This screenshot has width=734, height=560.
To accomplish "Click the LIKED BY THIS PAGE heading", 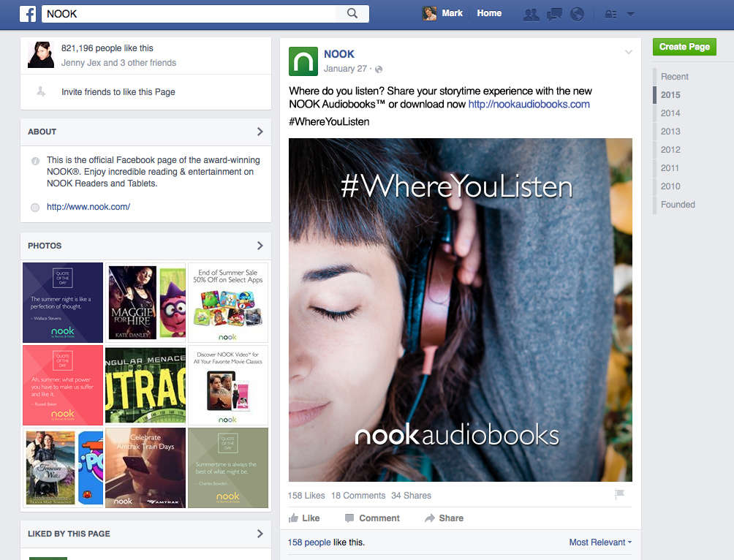I will 69,533.
